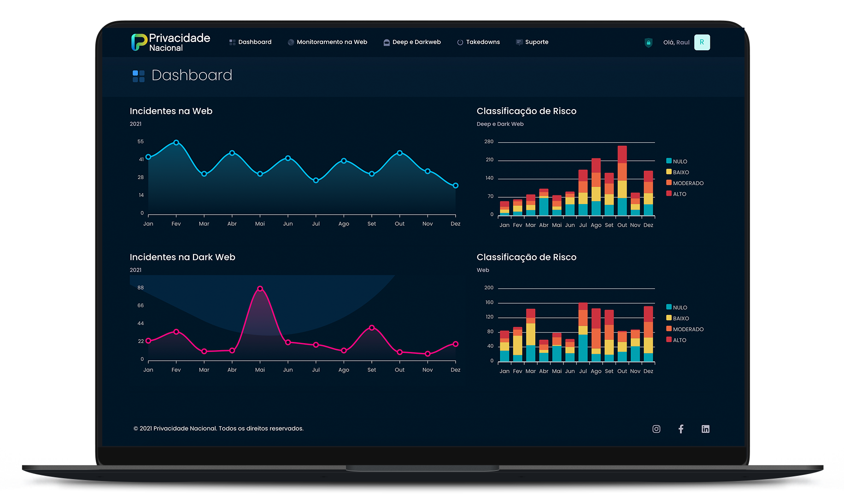The height and width of the screenshot is (504, 844).
Task: Open Monitoramento na Web menu item
Action: click(327, 42)
